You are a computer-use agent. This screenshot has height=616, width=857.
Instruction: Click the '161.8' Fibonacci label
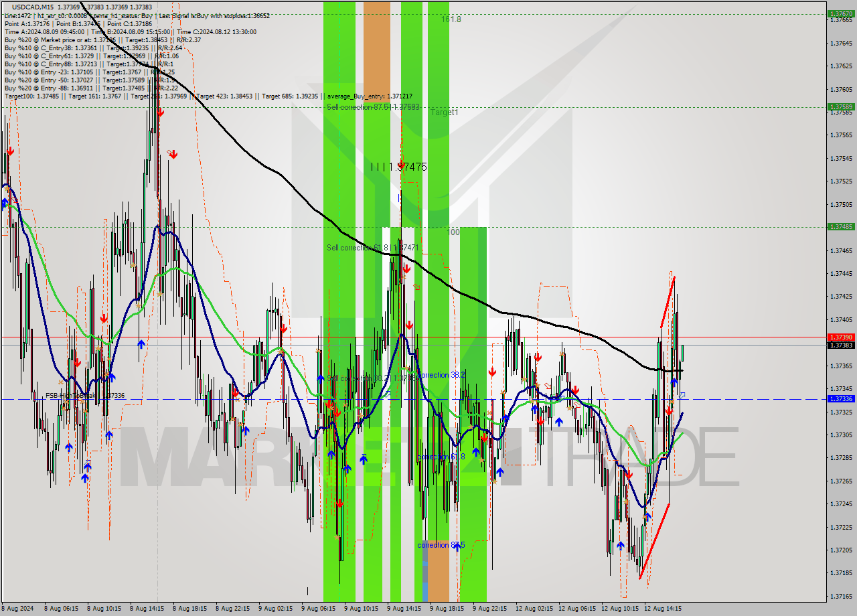click(x=451, y=19)
